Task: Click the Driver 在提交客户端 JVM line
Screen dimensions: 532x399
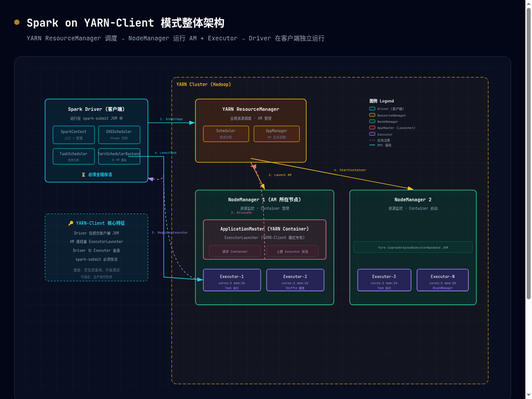Action: [96, 233]
